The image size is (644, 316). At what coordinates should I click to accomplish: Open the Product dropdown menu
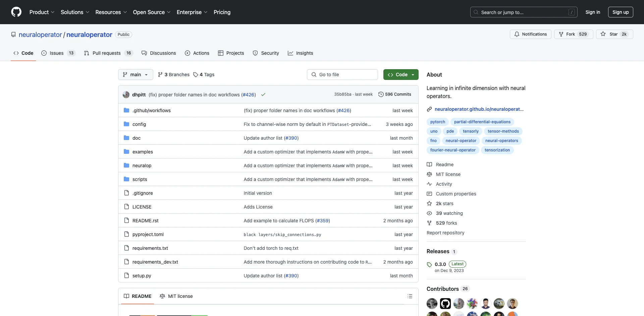click(42, 12)
